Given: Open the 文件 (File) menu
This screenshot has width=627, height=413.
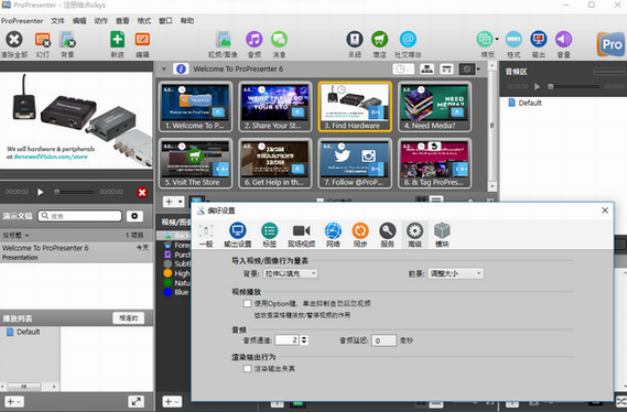Looking at the screenshot, I should [57, 19].
